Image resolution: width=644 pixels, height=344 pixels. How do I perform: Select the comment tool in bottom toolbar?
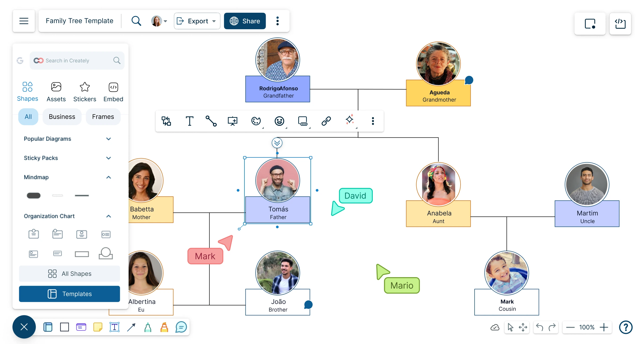(x=181, y=327)
